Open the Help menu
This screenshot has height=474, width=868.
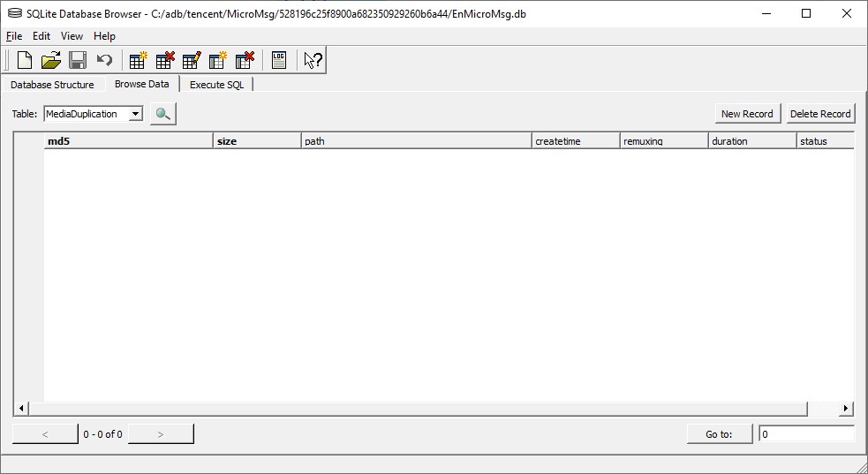(104, 36)
